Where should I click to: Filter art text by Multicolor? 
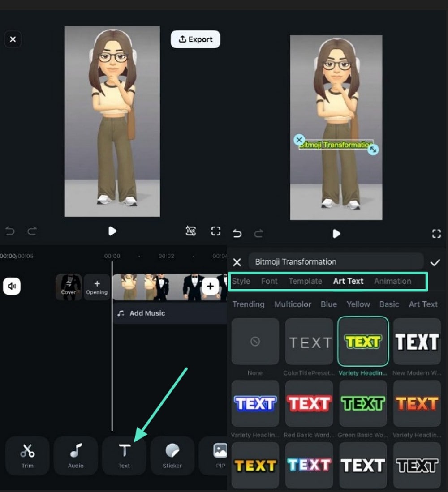293,304
